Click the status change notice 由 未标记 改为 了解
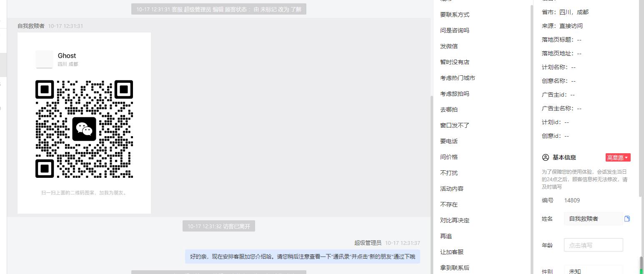Screen dimensions: 644x274 (x=219, y=9)
